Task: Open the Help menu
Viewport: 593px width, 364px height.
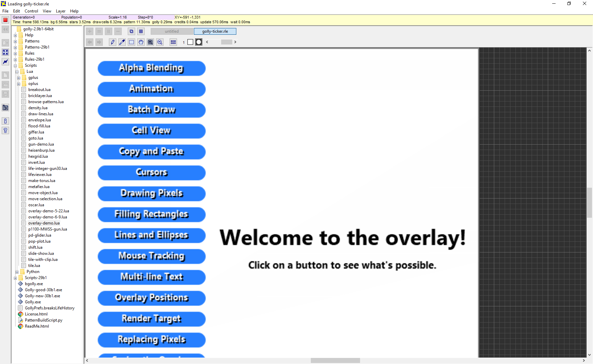Action: point(74,11)
